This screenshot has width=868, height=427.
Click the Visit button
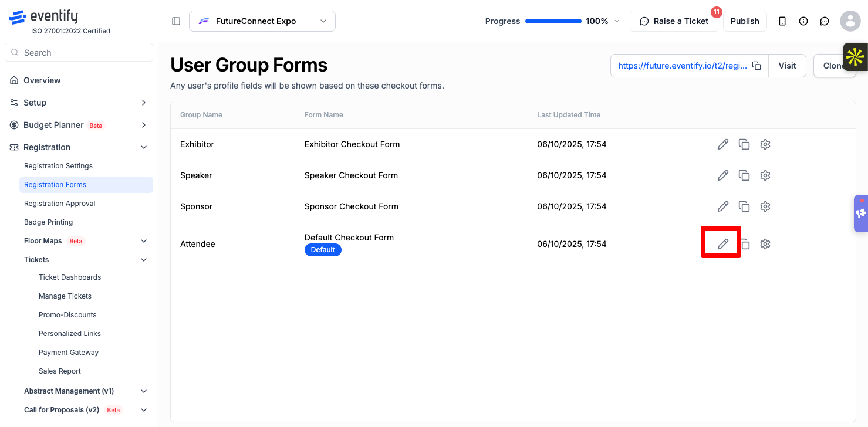point(788,66)
